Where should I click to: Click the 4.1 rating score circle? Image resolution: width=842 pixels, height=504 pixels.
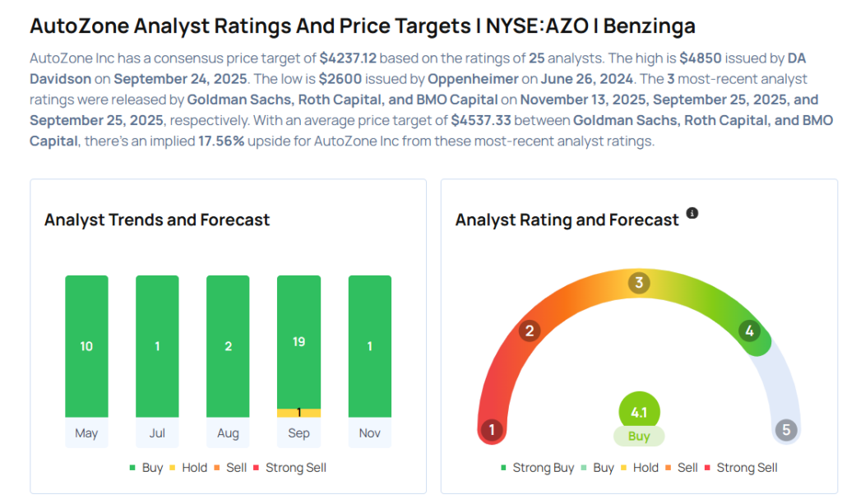coord(639,414)
